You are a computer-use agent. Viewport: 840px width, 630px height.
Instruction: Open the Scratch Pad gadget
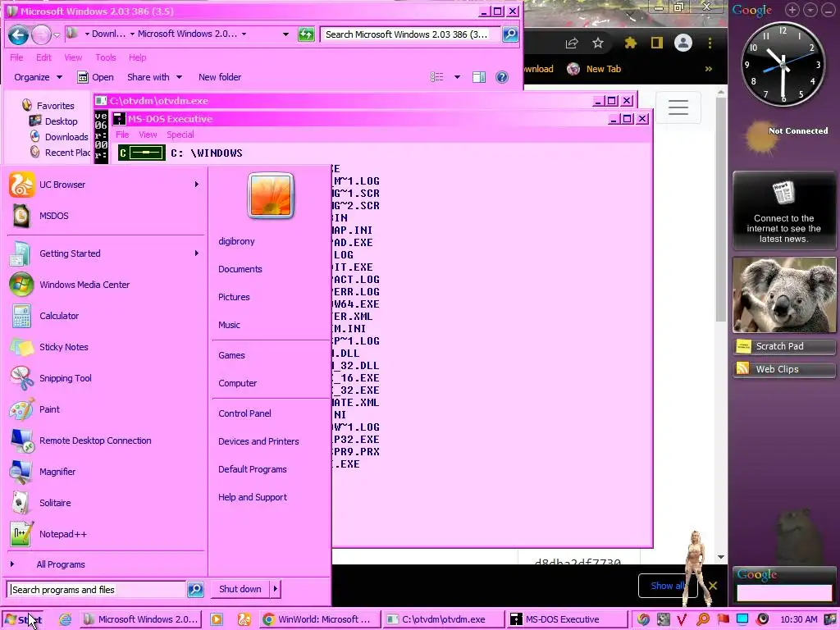(783, 346)
